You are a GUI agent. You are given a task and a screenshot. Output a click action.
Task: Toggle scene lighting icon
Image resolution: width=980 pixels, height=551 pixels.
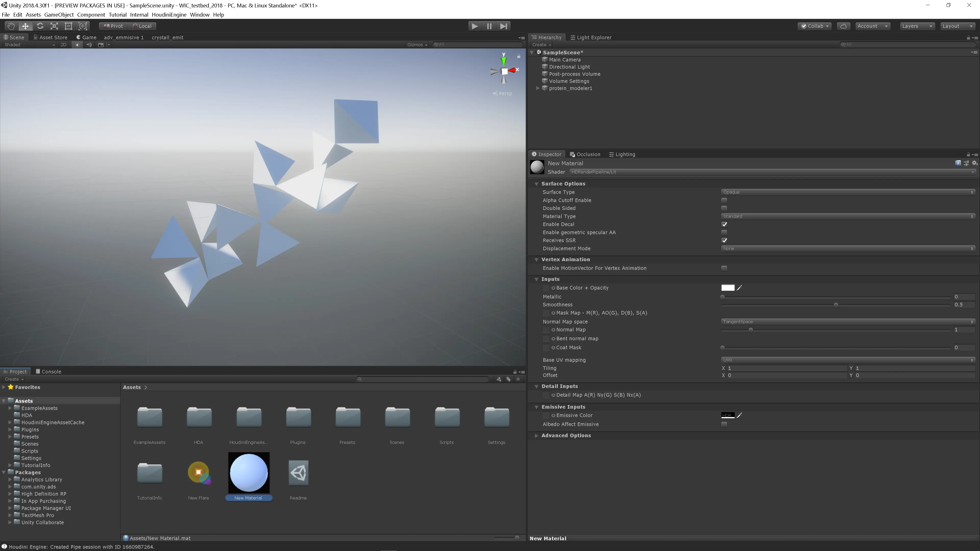(77, 44)
